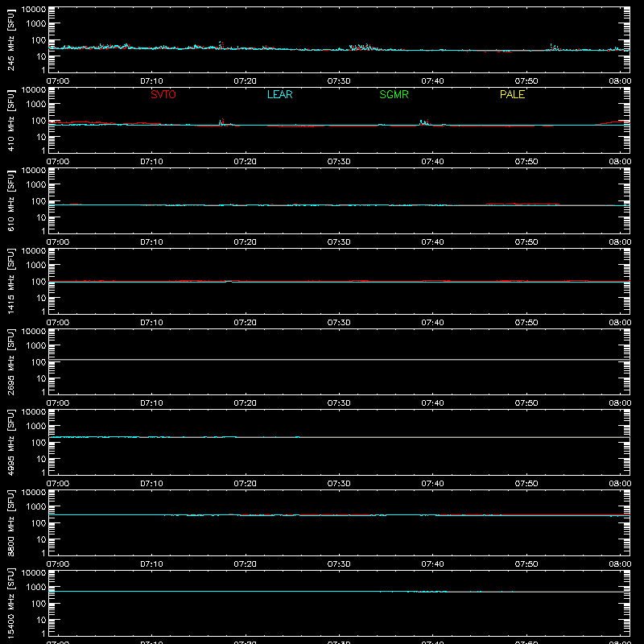The image size is (644, 644).
Task: Click the yellow PALE legend label
Action: [x=512, y=94]
